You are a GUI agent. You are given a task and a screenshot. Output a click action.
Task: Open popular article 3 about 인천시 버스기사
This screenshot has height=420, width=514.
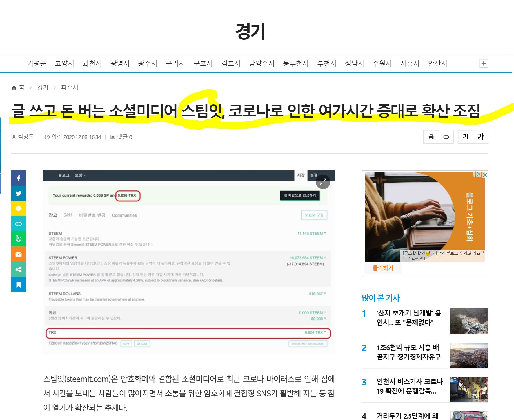[410, 386]
